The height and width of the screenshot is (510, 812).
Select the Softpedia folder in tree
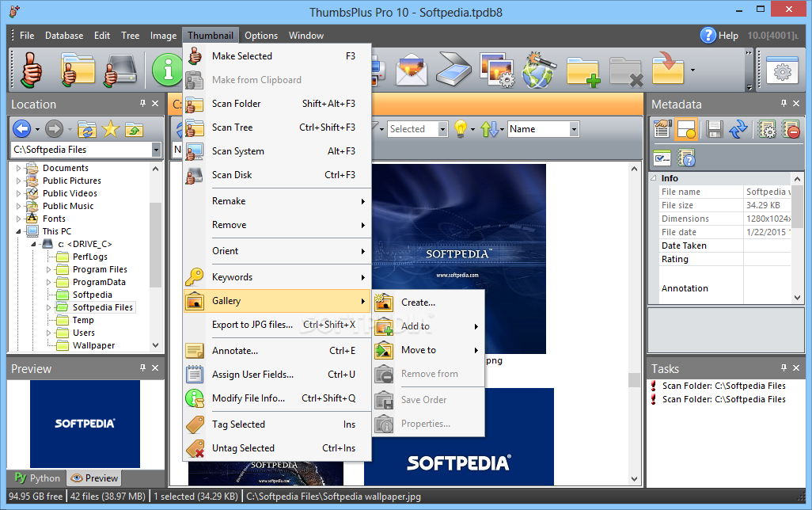[x=92, y=295]
